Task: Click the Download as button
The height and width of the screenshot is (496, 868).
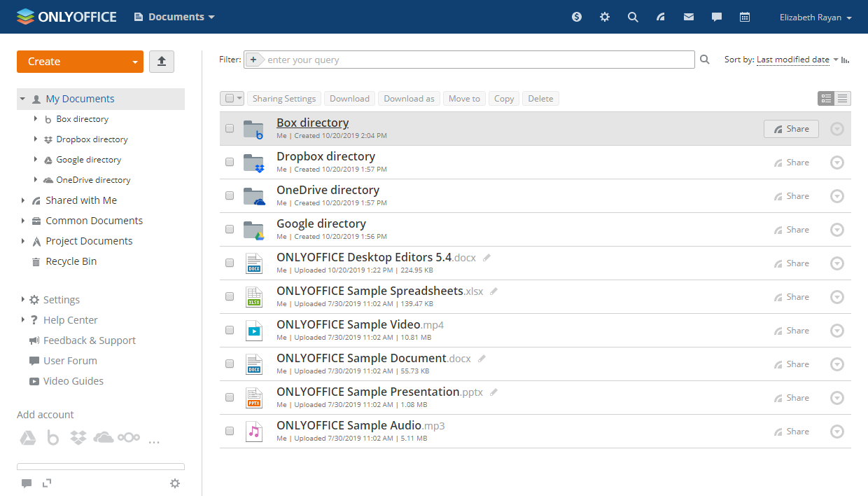Action: (x=409, y=99)
